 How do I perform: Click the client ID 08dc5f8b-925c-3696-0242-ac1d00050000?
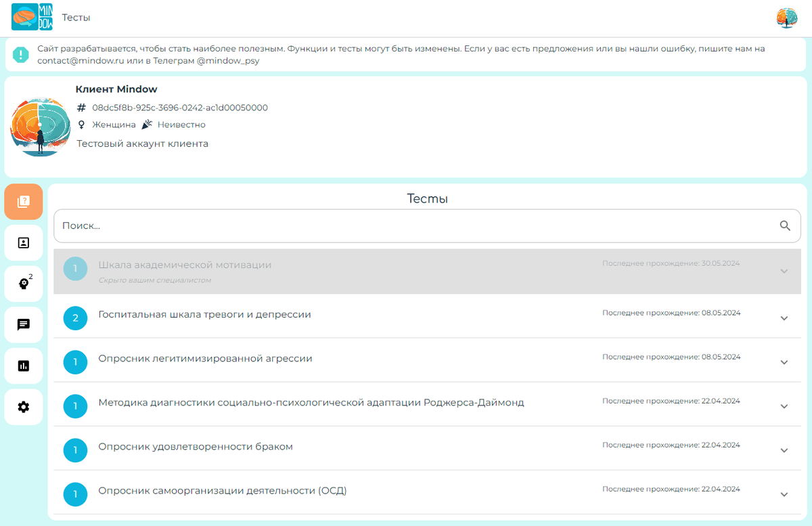[180, 108]
